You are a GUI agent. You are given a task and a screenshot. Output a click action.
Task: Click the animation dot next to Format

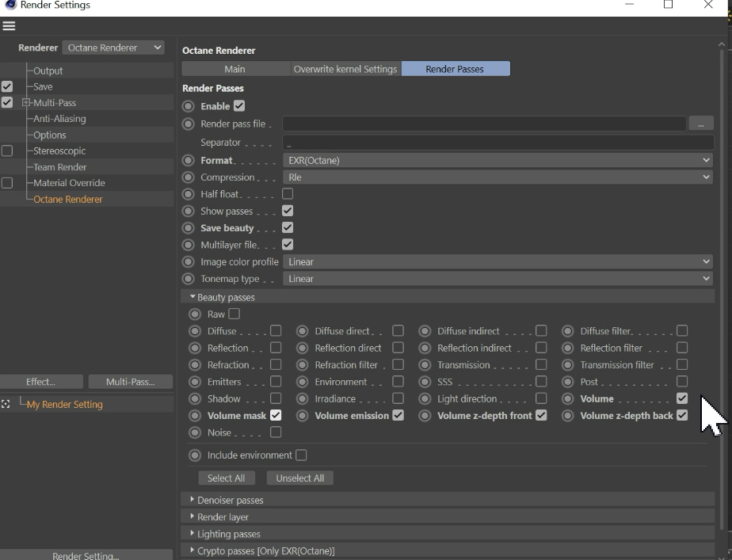(188, 161)
